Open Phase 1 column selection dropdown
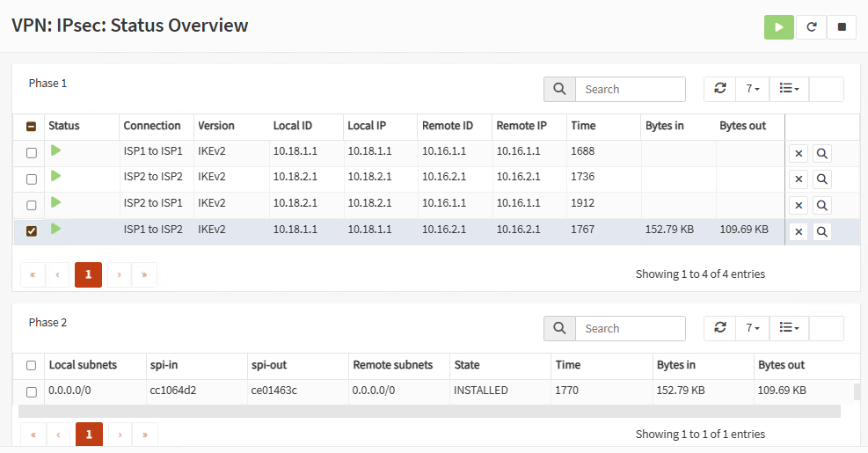868x453 pixels. click(x=789, y=89)
